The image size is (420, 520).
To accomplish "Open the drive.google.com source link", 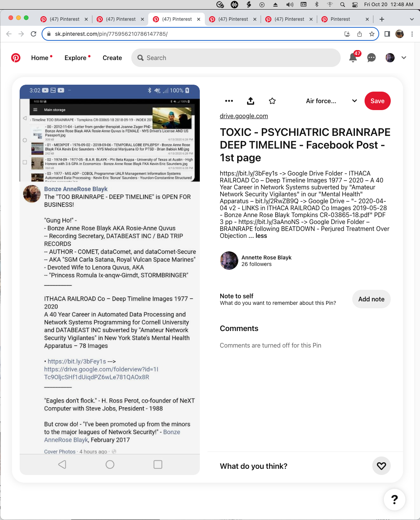I will coord(244,116).
